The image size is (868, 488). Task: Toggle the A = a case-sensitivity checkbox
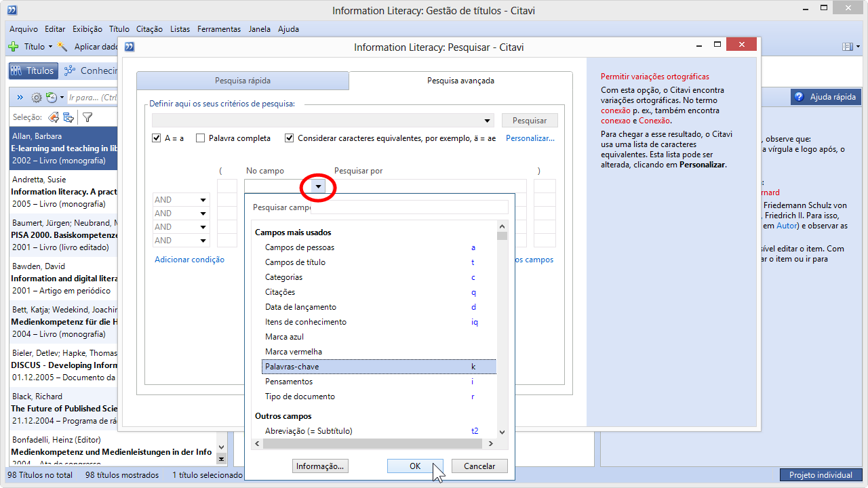click(157, 138)
